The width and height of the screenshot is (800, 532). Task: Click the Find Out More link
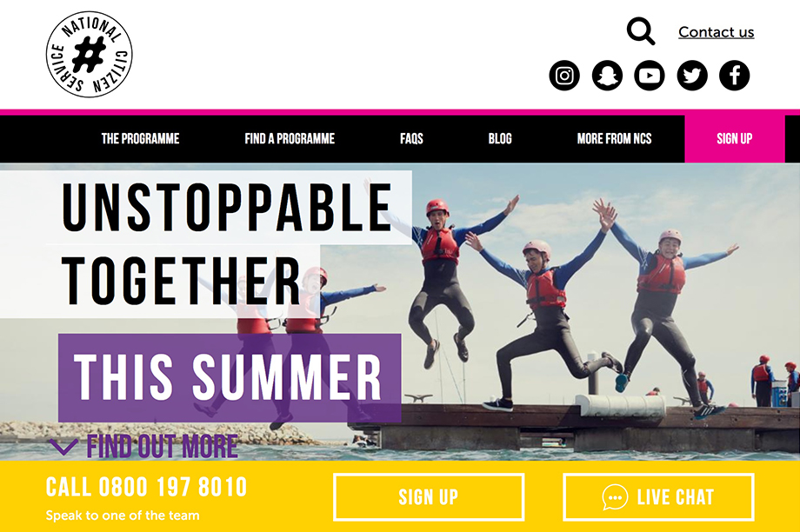163,447
